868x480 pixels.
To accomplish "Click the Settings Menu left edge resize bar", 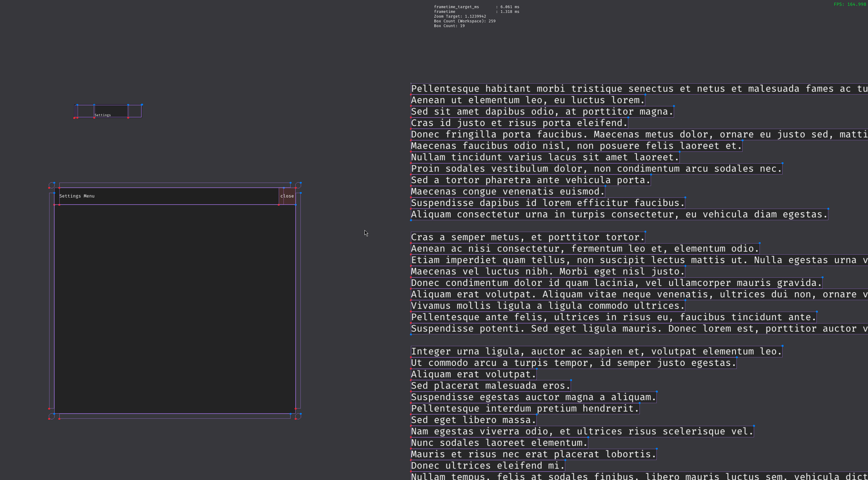I will [52, 300].
